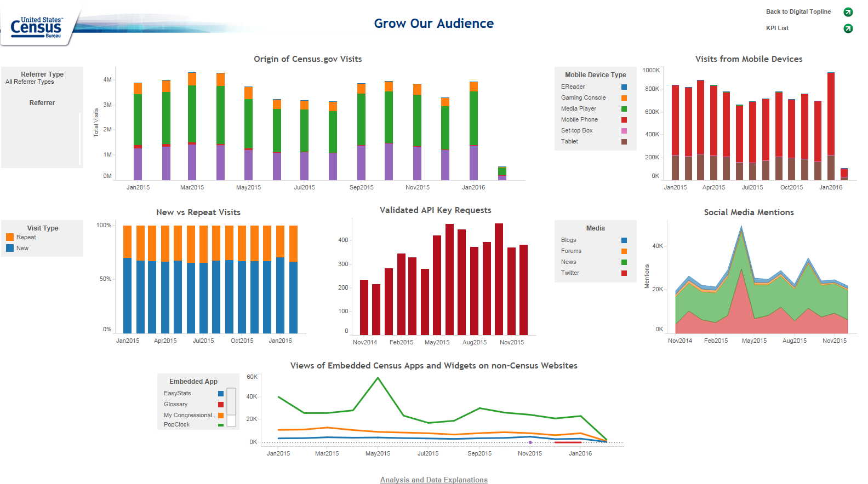
Task: Select Gaming Console orange legend square
Action: pos(624,98)
